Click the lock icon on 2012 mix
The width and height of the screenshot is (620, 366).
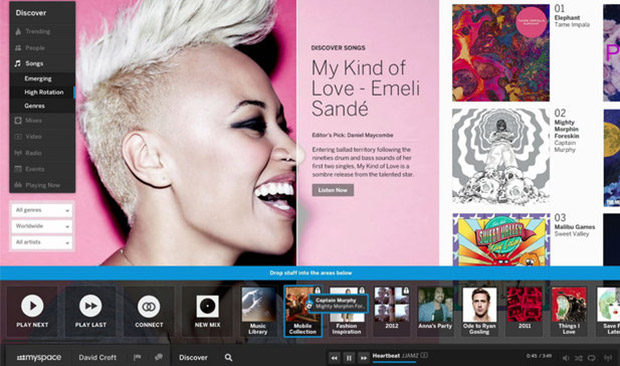click(406, 291)
